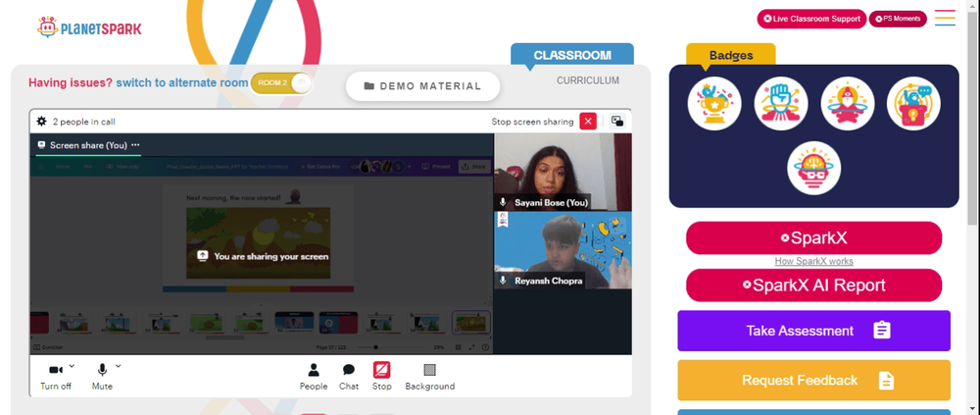The width and height of the screenshot is (980, 415).
Task: Click mic icon on Sayani Bose tile
Action: pyautogui.click(x=503, y=203)
